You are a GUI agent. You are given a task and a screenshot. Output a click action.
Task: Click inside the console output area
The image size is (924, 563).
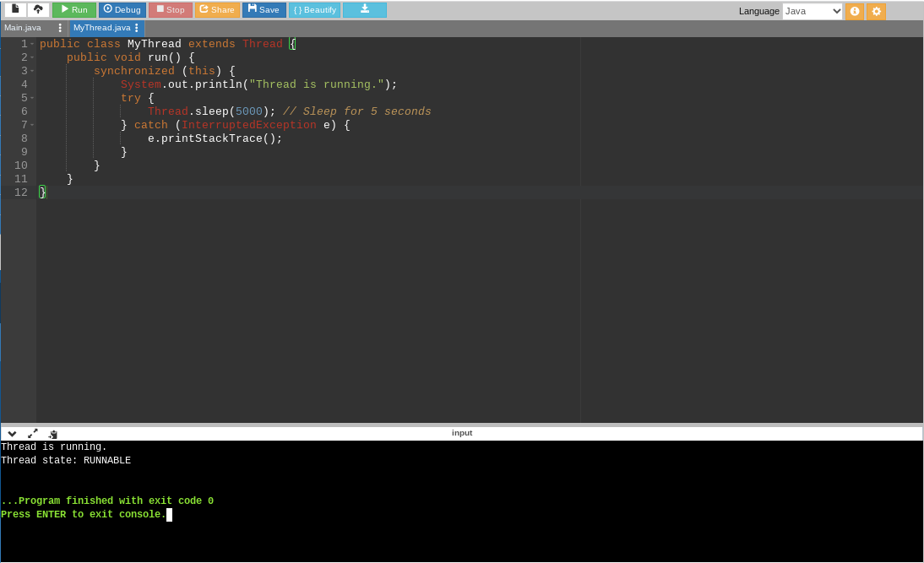[462, 501]
